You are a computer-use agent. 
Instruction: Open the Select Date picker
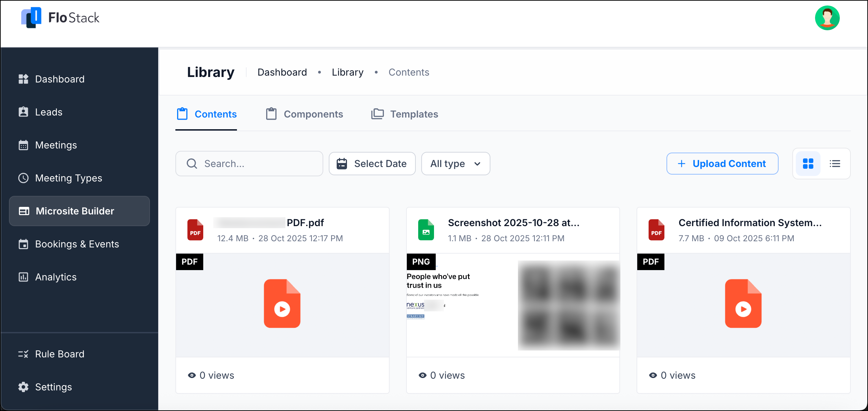point(372,164)
